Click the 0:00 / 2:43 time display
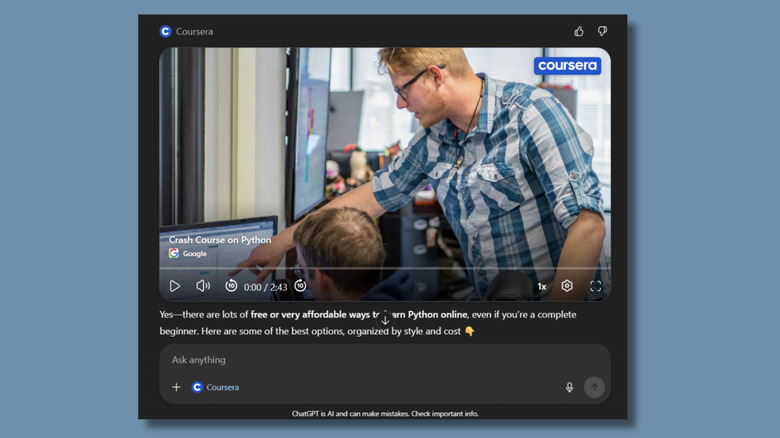The image size is (780, 438). click(x=265, y=287)
